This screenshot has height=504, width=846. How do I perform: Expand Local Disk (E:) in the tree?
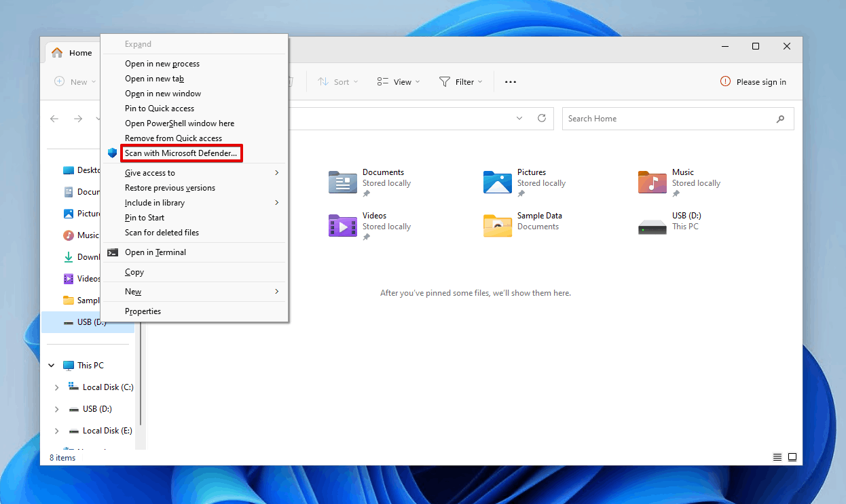click(x=57, y=431)
